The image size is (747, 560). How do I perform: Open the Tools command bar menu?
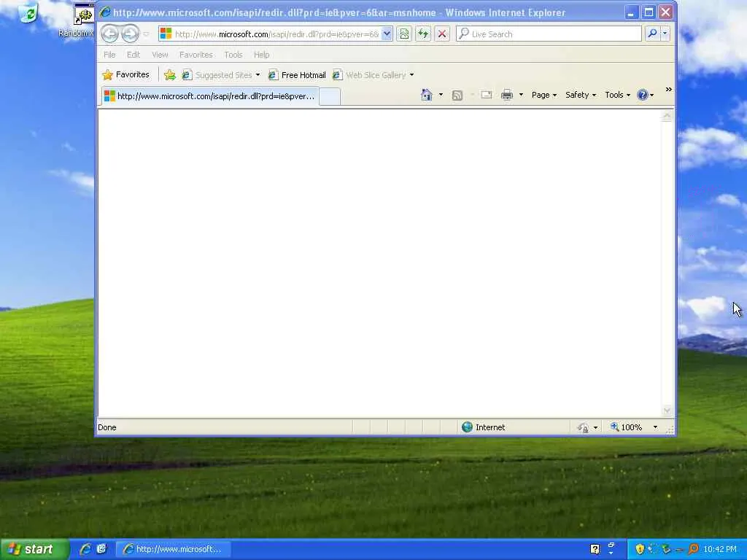(617, 95)
